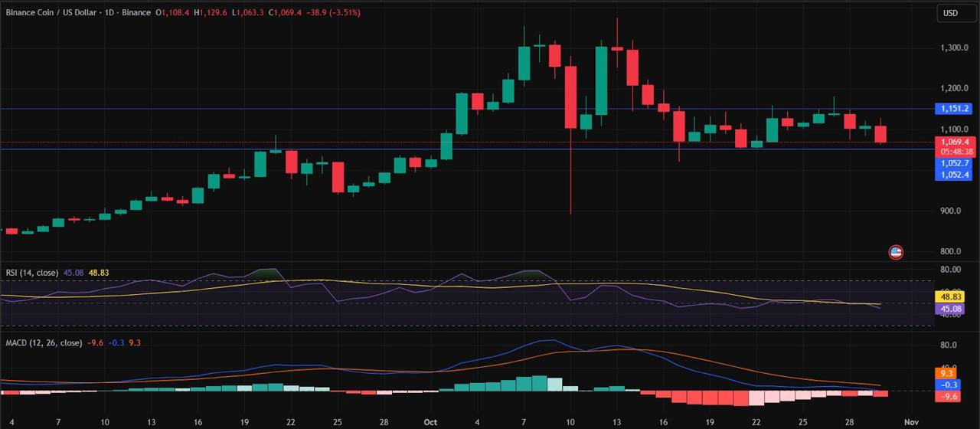The width and height of the screenshot is (980, 429).
Task: Click the red -9.6 MACD scale tag
Action: coord(949,396)
